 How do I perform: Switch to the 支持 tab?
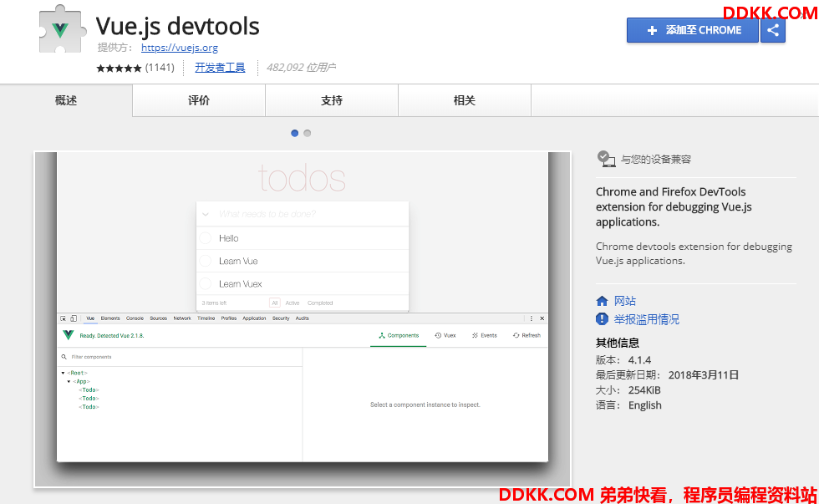coord(332,100)
